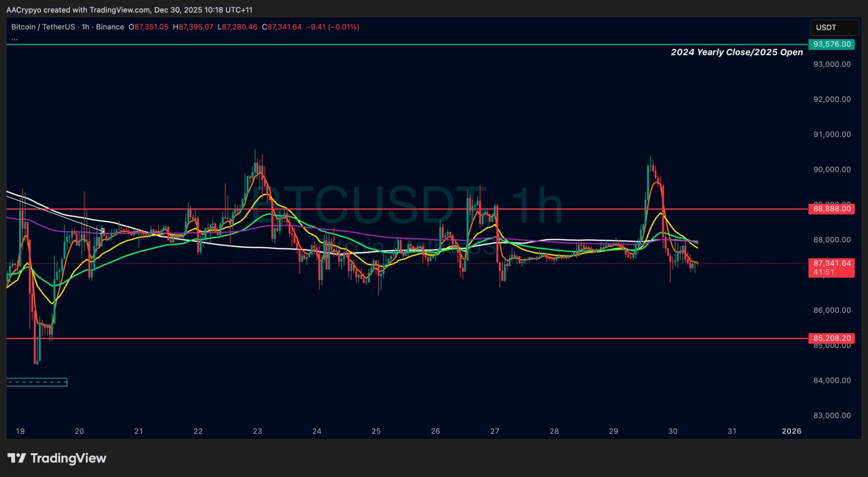Click the 2026 label on time axis
Image resolution: width=868 pixels, height=477 pixels.
pyautogui.click(x=791, y=431)
